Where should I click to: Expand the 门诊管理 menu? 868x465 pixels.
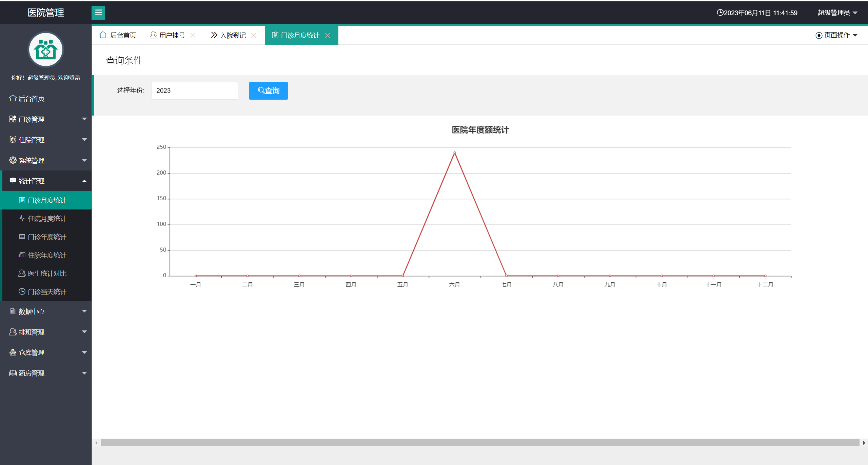46,119
